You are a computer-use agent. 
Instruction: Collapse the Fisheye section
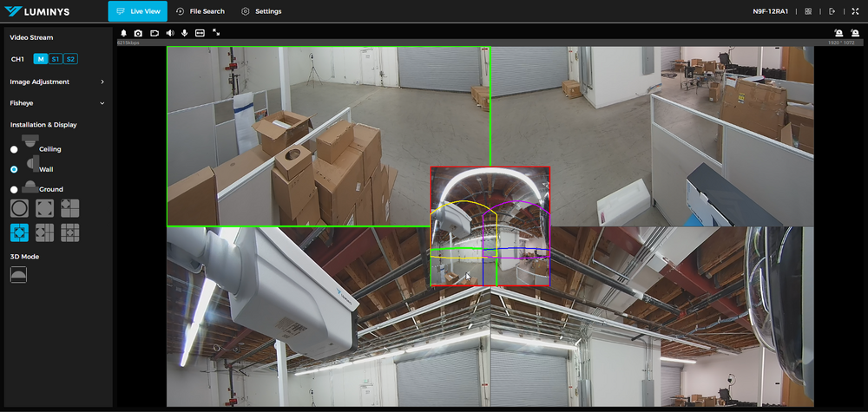point(102,103)
